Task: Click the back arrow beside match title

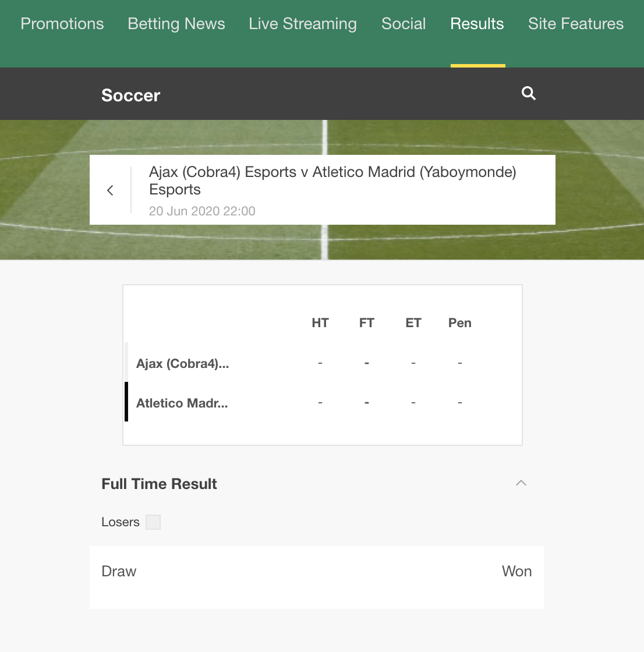Action: click(110, 190)
